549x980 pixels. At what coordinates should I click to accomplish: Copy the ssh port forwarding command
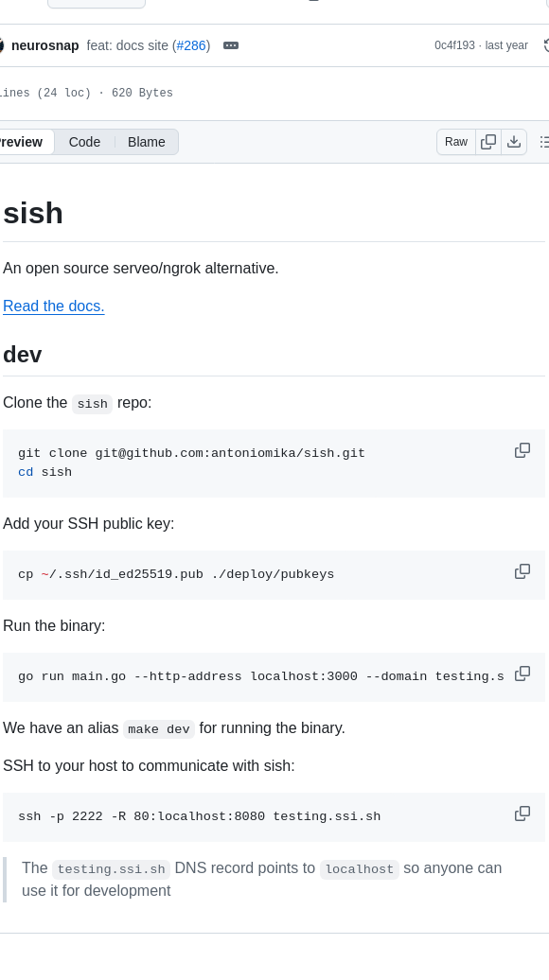[522, 814]
